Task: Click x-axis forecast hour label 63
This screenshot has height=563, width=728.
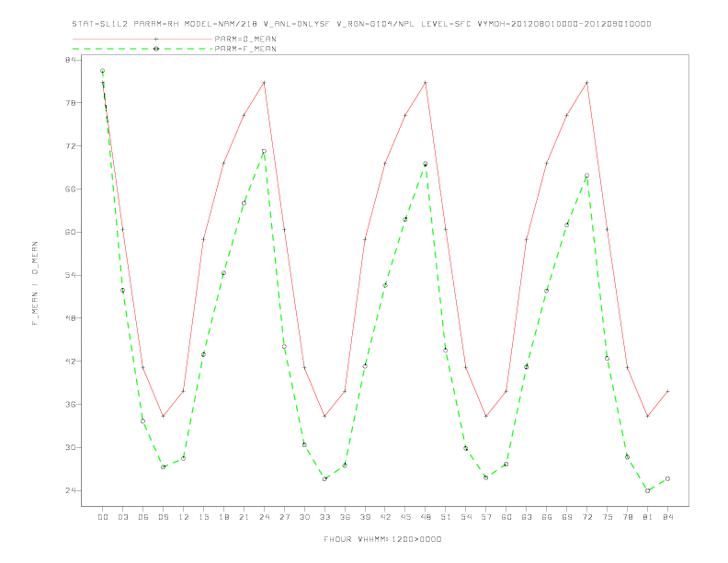Action: click(527, 517)
